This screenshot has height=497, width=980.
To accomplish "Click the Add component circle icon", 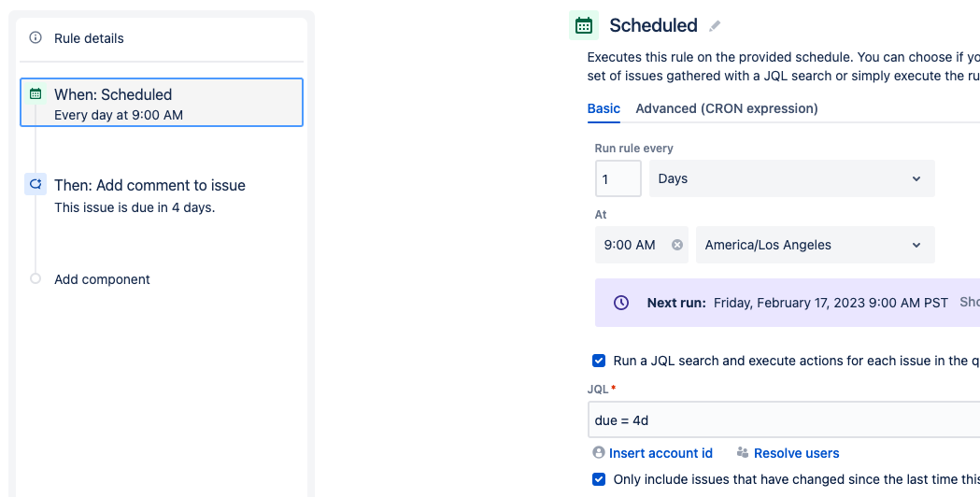I will pyautogui.click(x=36, y=278).
